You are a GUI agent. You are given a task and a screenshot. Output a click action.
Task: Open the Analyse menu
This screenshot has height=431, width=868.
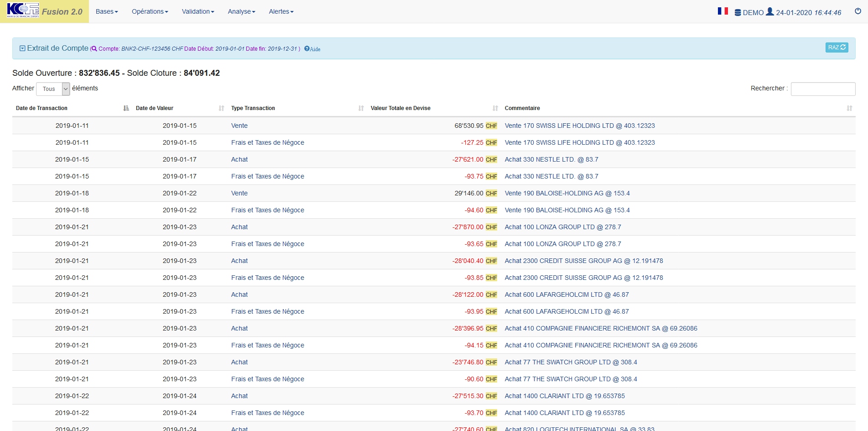[241, 11]
